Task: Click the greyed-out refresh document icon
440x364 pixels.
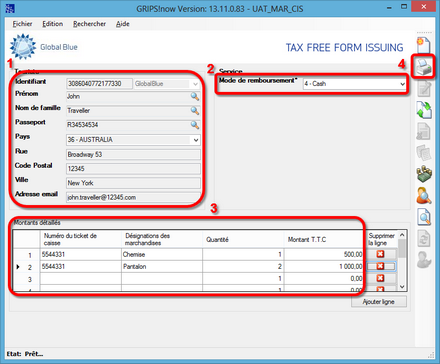Action: point(424,238)
